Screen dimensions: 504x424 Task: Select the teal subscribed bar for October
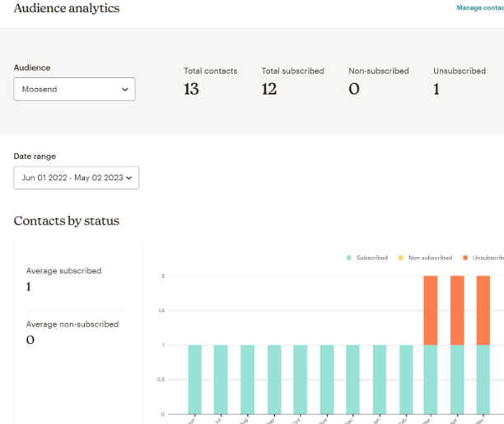pyautogui.click(x=300, y=379)
